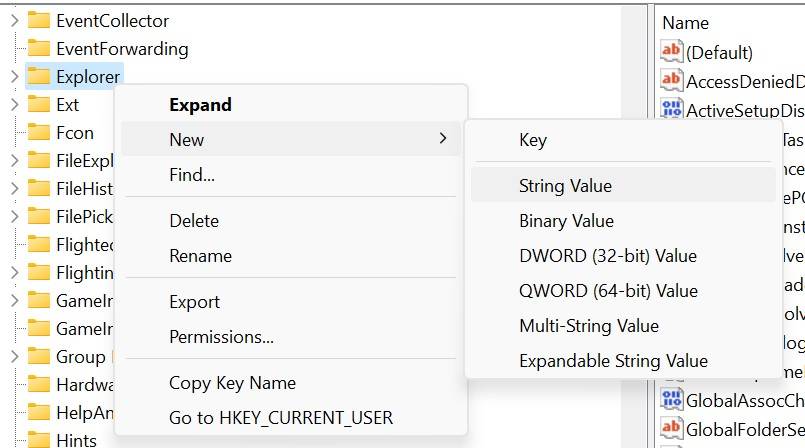Click the FilePick folder icon
This screenshot has width=805, height=448.
tap(39, 216)
